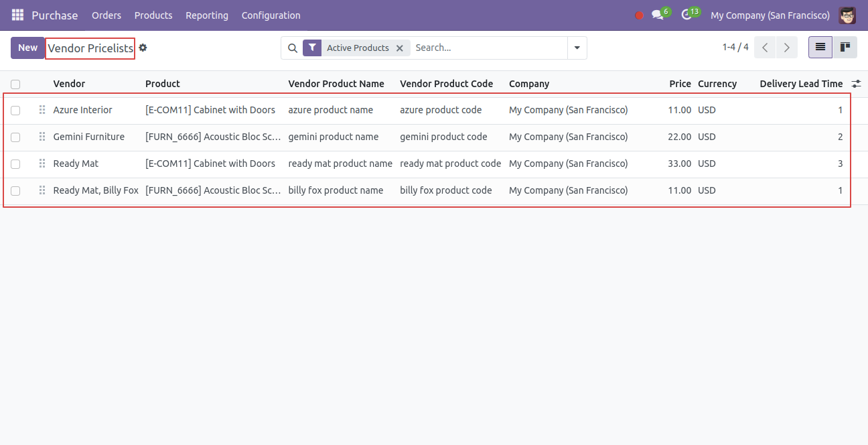Toggle the select-all header checkbox
868x445 pixels.
(x=15, y=84)
